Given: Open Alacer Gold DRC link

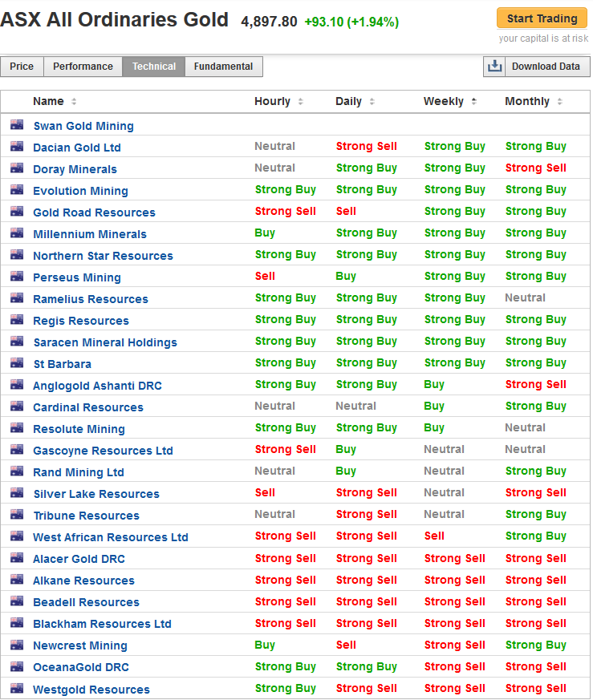Looking at the screenshot, I should coord(79,559).
